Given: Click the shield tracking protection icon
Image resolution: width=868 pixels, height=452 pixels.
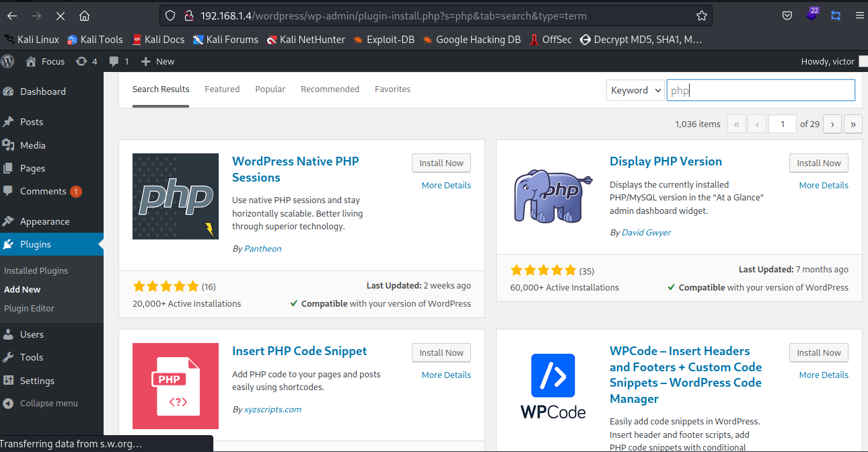Looking at the screenshot, I should (x=170, y=15).
